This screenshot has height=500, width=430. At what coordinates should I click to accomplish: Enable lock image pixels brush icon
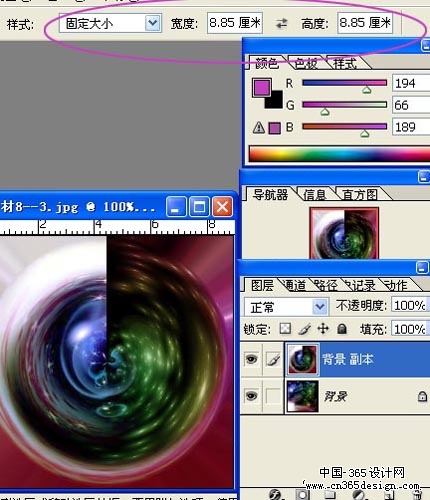coord(304,329)
